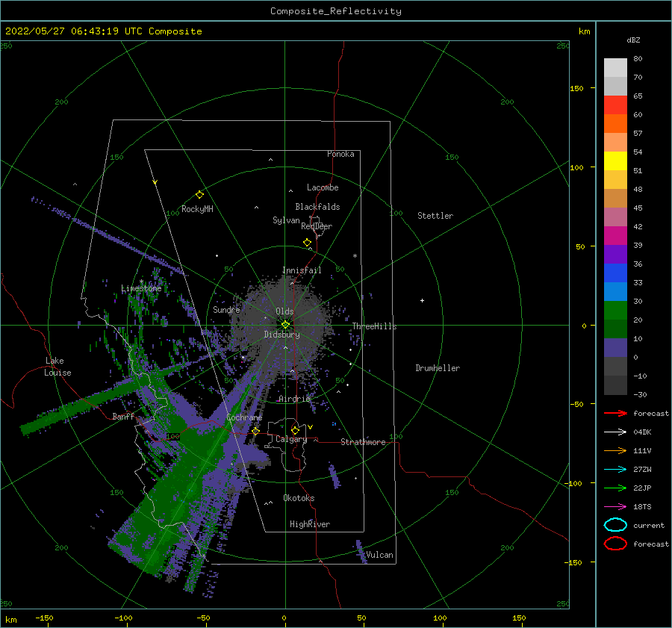Select the Cochrane label
This screenshot has height=628, width=672.
[244, 417]
